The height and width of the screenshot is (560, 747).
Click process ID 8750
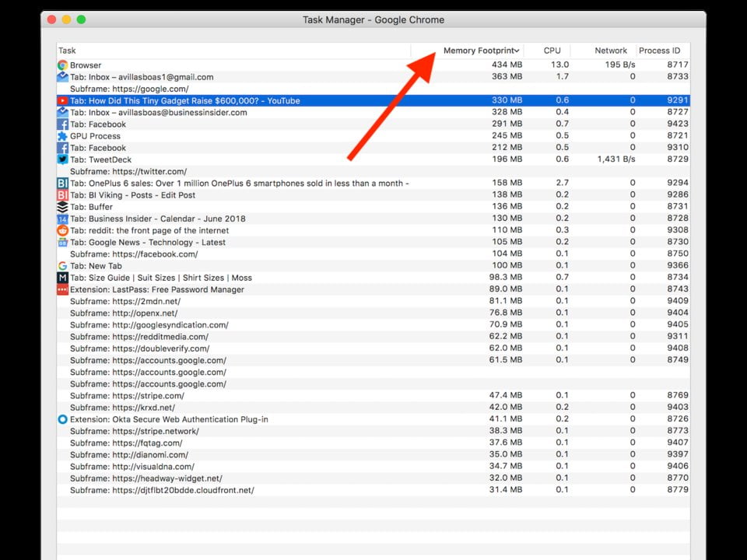click(678, 254)
